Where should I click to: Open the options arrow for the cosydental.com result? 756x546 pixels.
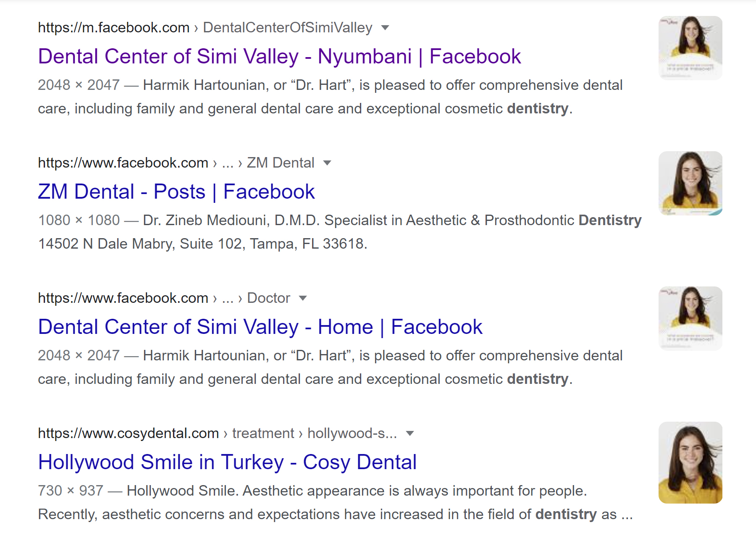pos(410,433)
